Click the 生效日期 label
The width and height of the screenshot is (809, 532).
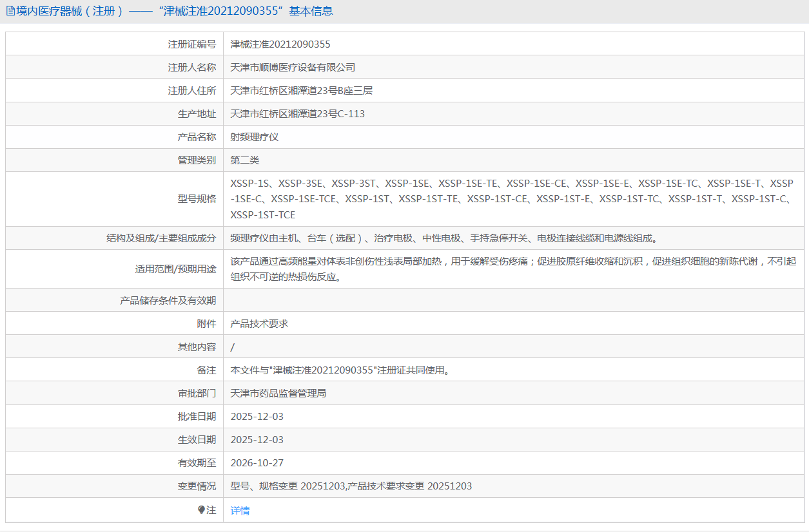click(197, 439)
